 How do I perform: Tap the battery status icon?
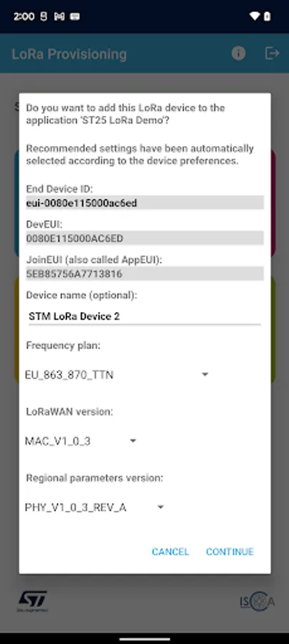268,16
